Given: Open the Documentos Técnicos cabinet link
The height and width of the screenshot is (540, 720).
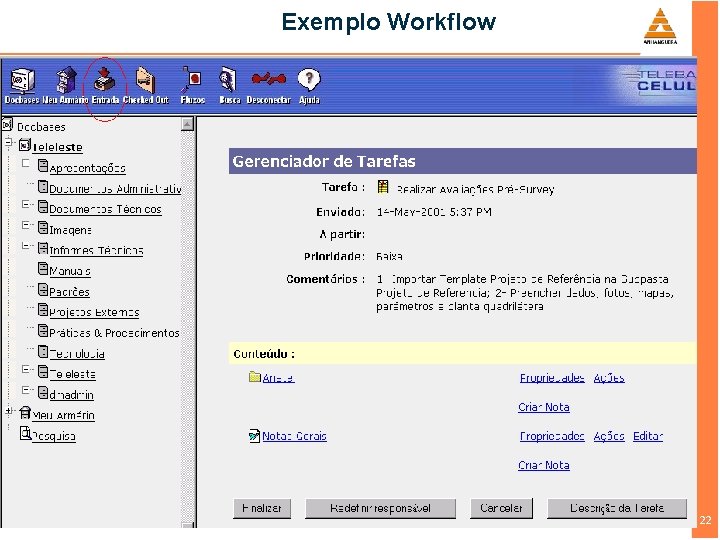Looking at the screenshot, I should pos(105,209).
